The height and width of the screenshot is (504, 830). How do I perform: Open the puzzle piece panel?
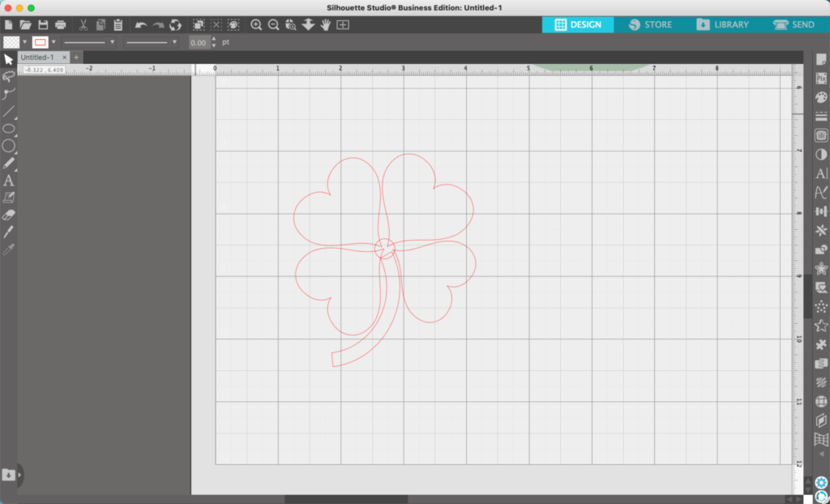click(x=821, y=344)
